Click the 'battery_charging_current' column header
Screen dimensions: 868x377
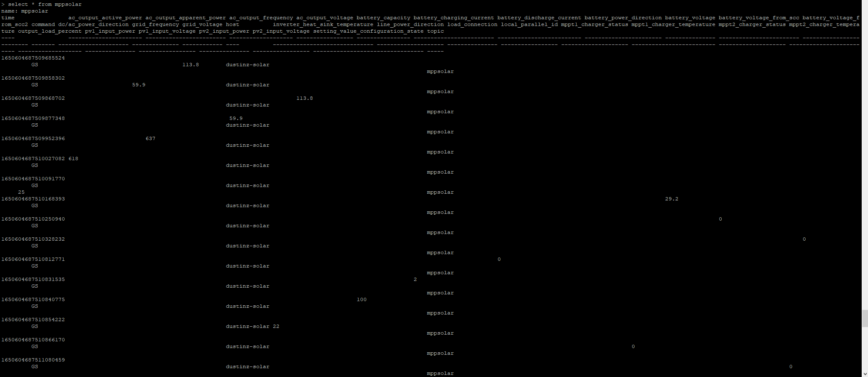[x=454, y=18]
